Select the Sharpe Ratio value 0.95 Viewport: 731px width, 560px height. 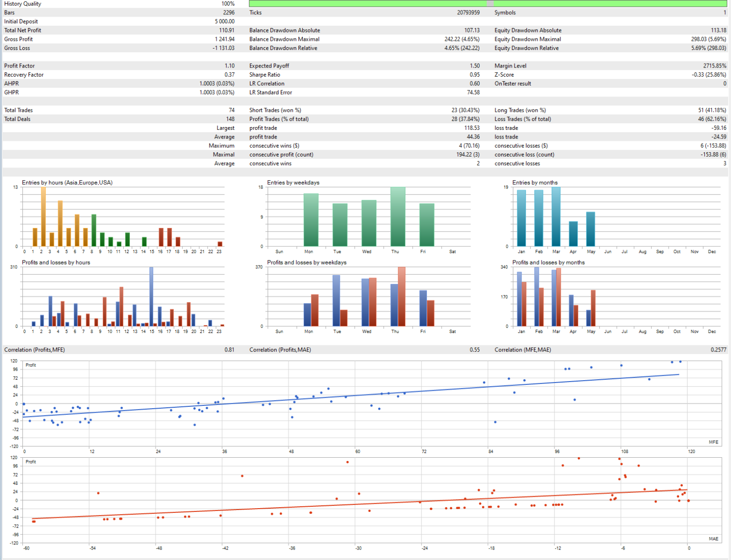click(x=474, y=75)
